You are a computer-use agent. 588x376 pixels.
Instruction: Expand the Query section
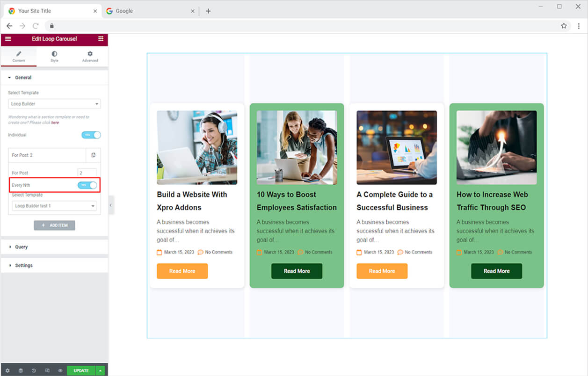tap(22, 247)
